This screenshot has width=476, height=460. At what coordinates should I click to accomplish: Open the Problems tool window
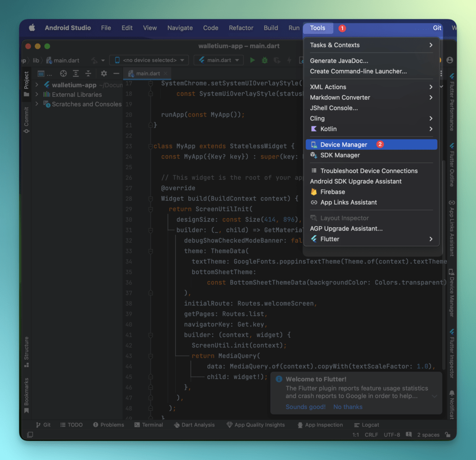tap(108, 425)
